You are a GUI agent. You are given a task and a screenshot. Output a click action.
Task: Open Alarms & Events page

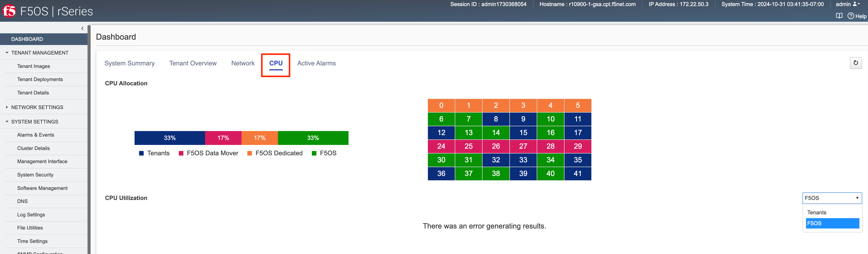35,135
